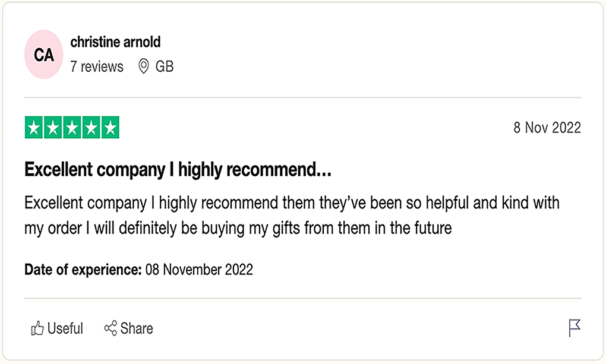606x364 pixels.
Task: Flag this review with the flag icon
Action: point(575,328)
